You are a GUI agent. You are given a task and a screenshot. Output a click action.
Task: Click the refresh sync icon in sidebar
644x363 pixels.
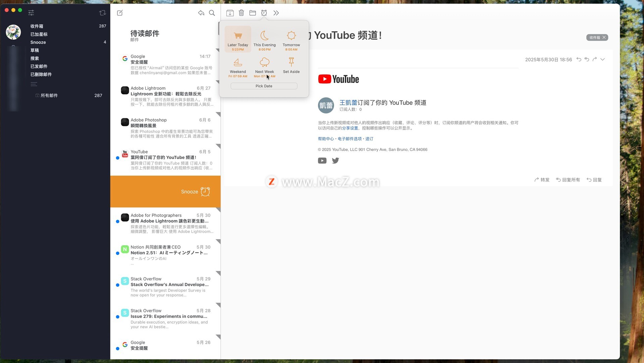103,13
